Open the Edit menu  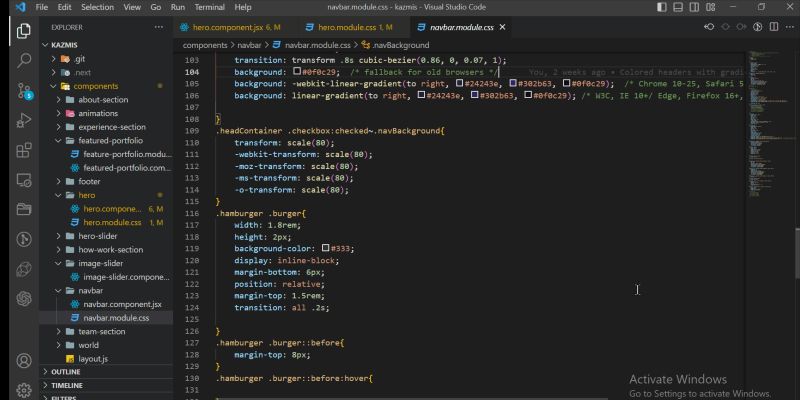64,7
